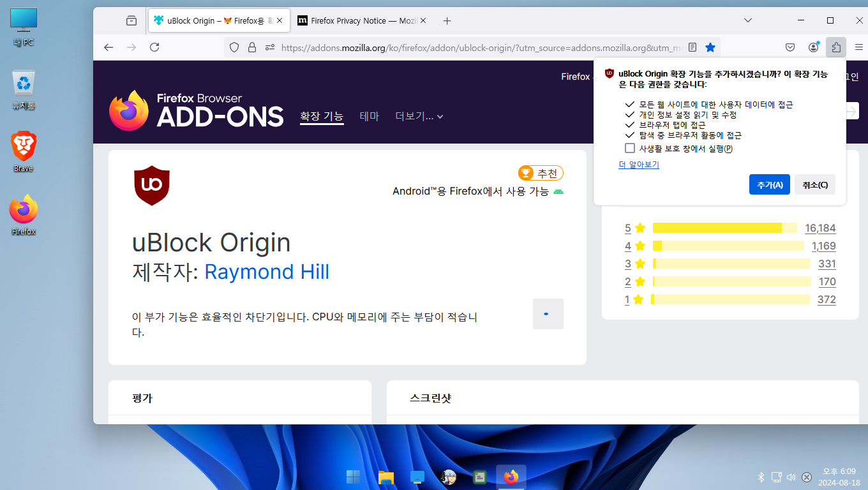Open the 170 two-star reviews count

(x=827, y=281)
